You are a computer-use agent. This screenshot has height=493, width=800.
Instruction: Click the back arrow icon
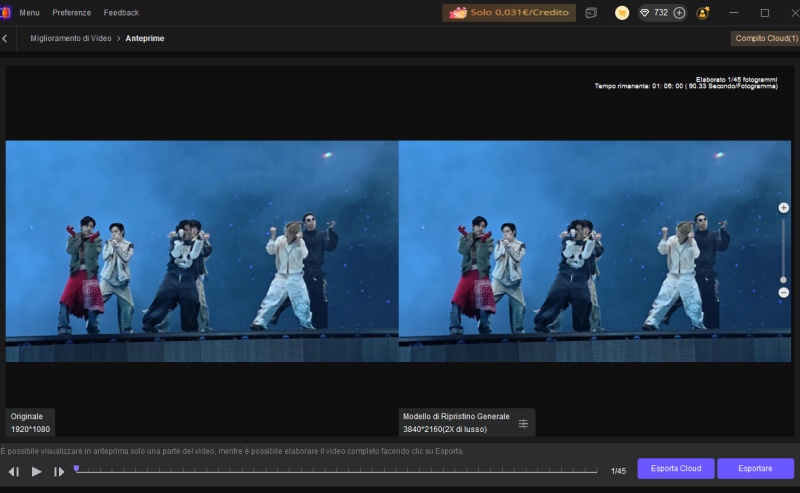[5, 38]
